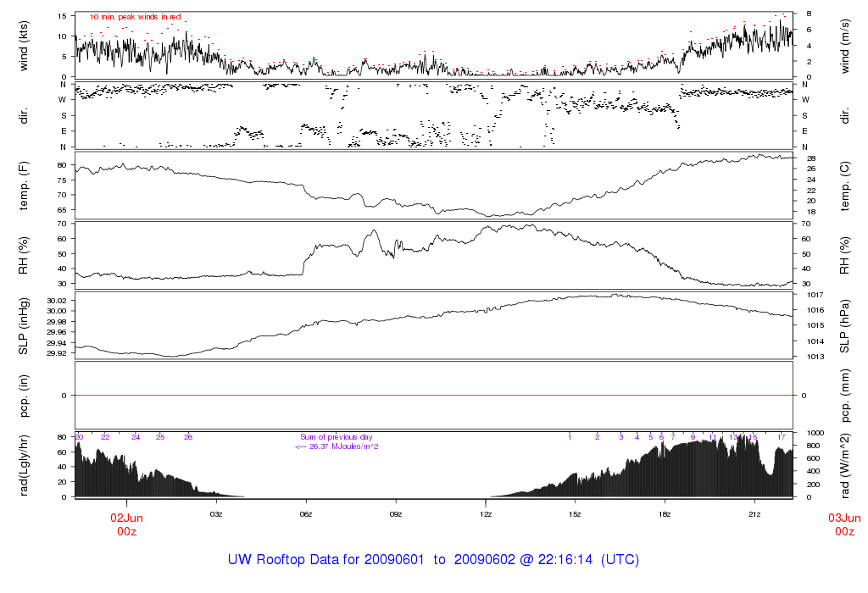This screenshot has width=868, height=593.
Task: Click the 'wind (kts)' left axis label
Action: [24, 44]
